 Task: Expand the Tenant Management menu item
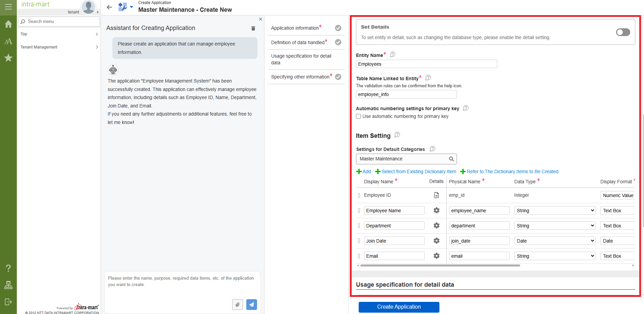59,47
